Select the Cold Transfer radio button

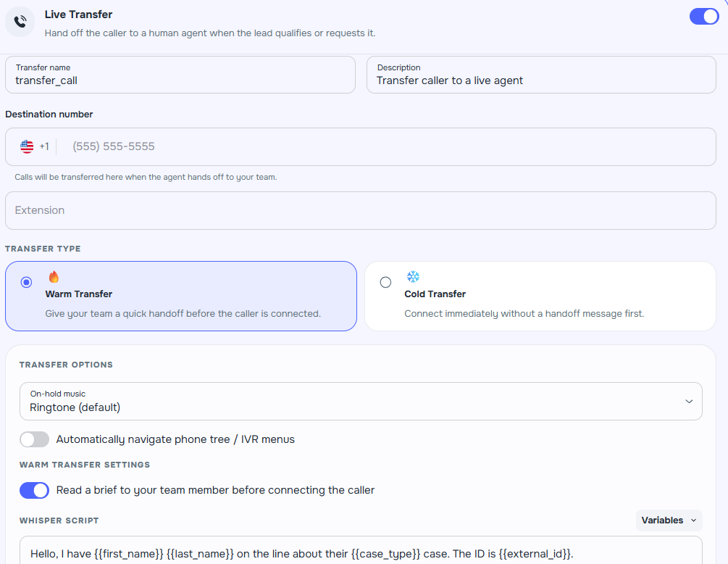coord(385,282)
